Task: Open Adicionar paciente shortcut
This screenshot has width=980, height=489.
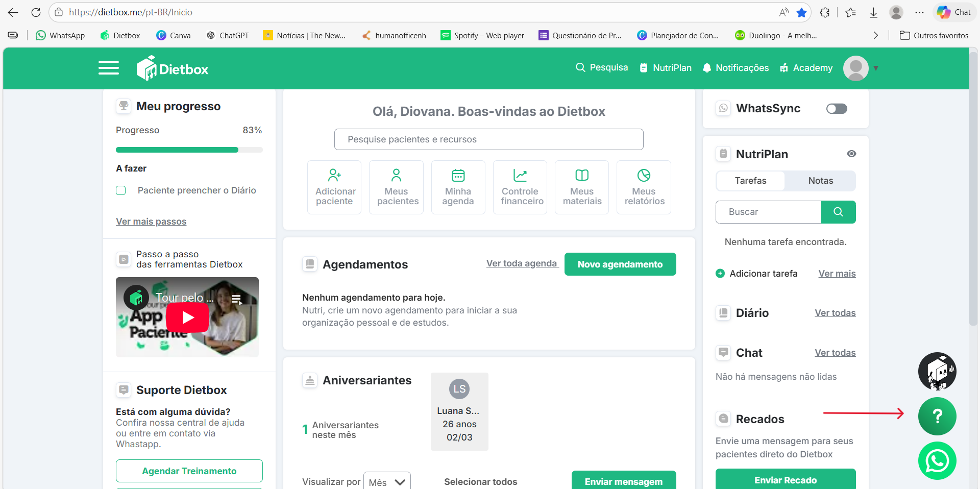Action: tap(334, 187)
